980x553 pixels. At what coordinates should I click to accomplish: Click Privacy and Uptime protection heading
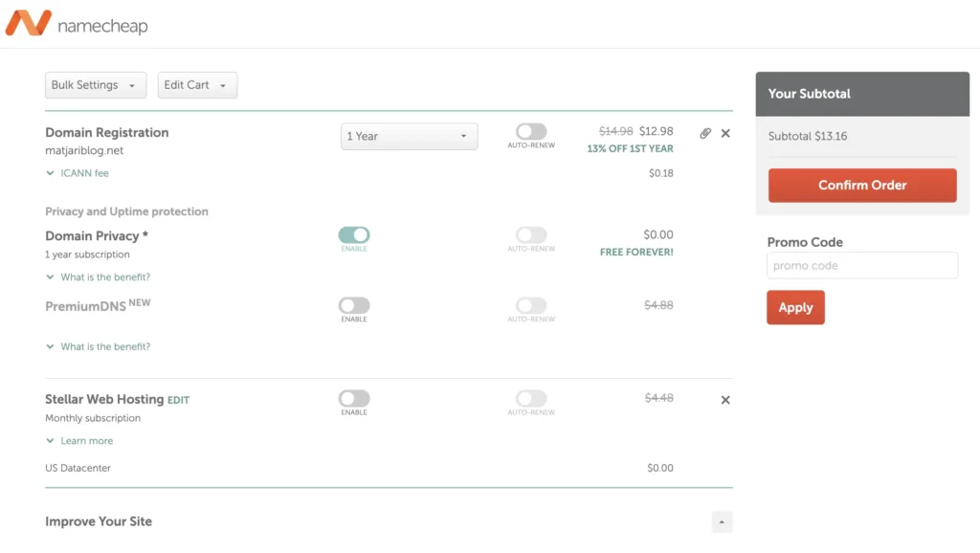(126, 211)
